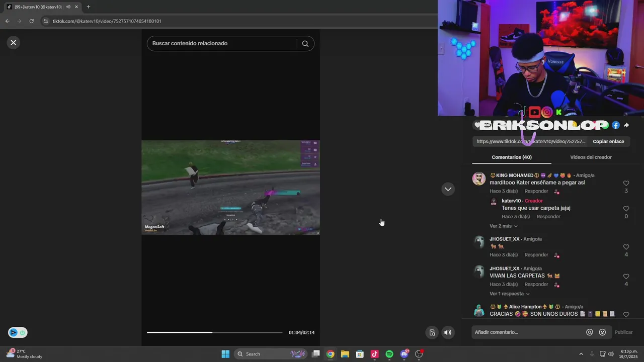The height and width of the screenshot is (362, 644).
Task: Close the katerv10 browser tab
Action: click(76, 7)
